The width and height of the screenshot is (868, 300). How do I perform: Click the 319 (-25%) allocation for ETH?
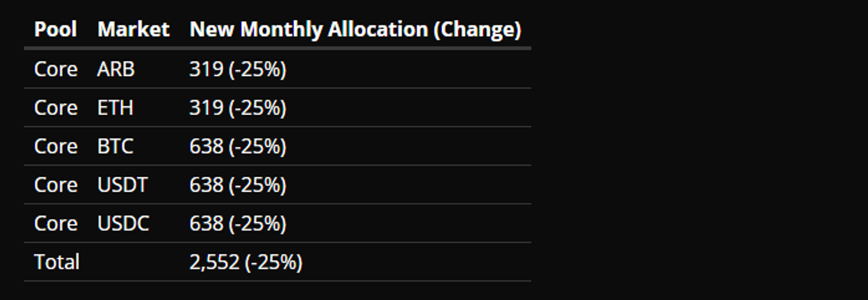(x=238, y=108)
